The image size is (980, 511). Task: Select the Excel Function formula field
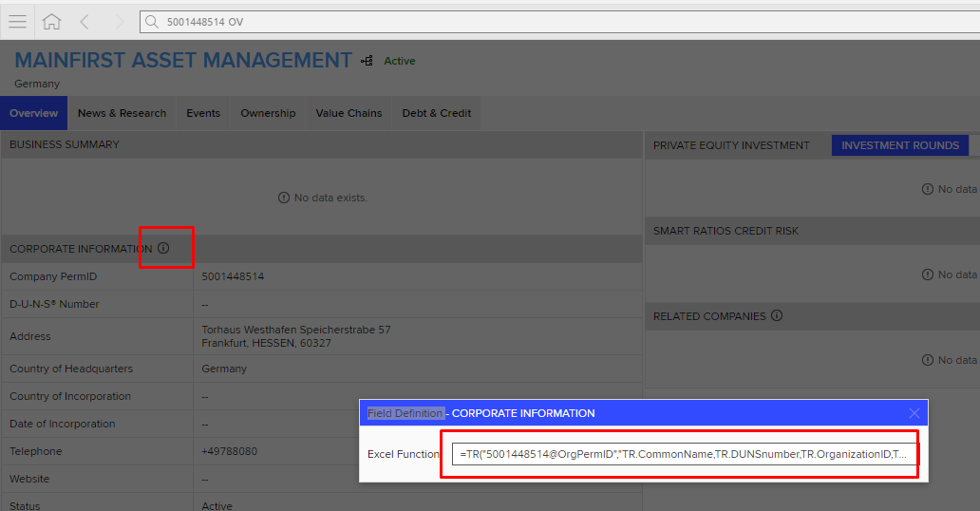click(x=686, y=454)
